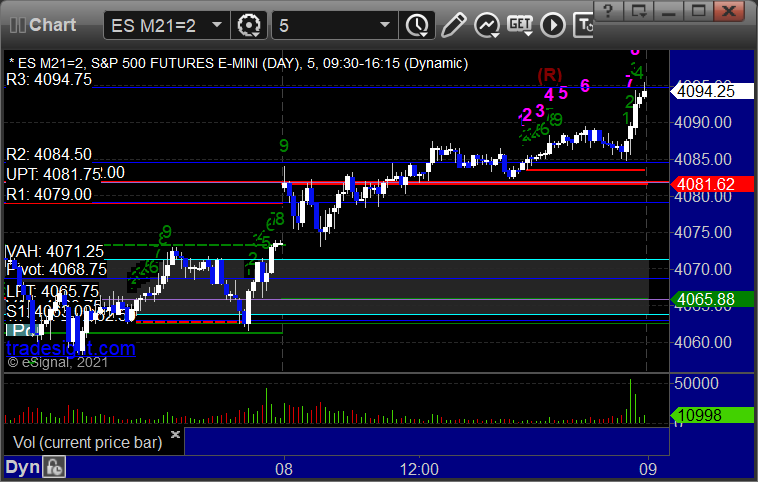
Task: Expand the interval 5 dropdown arrow
Action: click(385, 24)
